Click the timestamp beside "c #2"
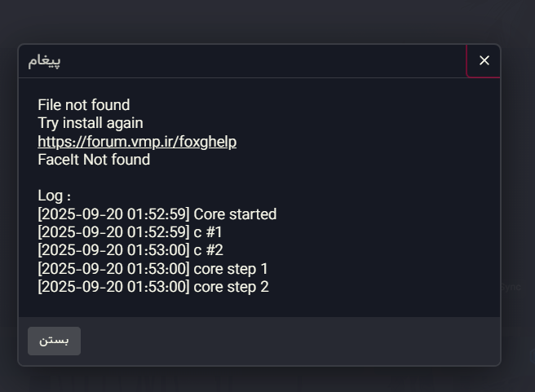This screenshot has height=392, width=535. click(113, 250)
